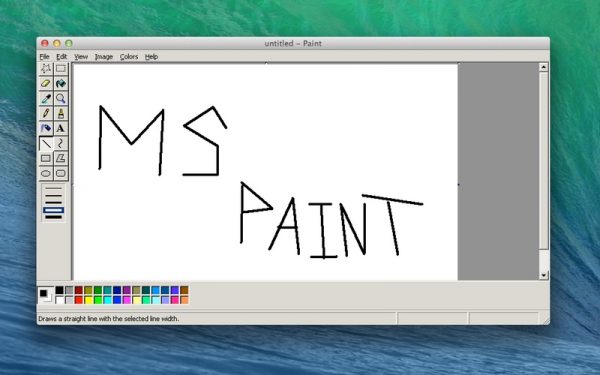Select the Curve tool
The image size is (600, 375).
(x=60, y=143)
